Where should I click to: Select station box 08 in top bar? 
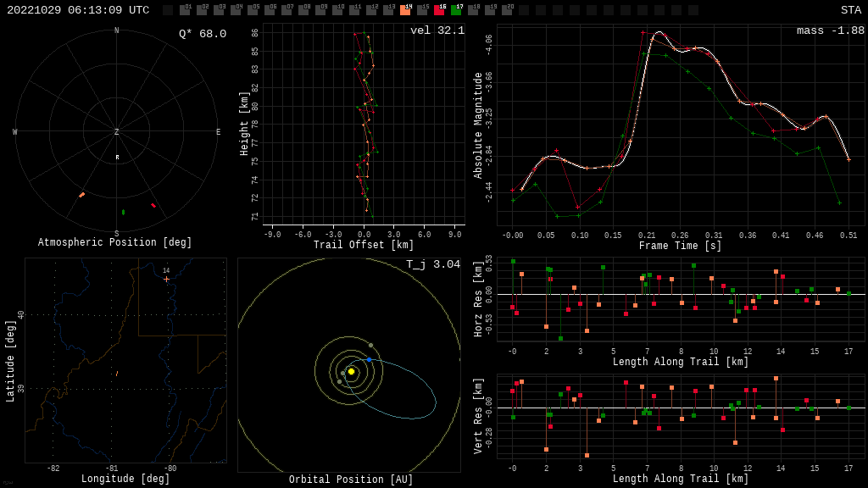click(x=304, y=9)
